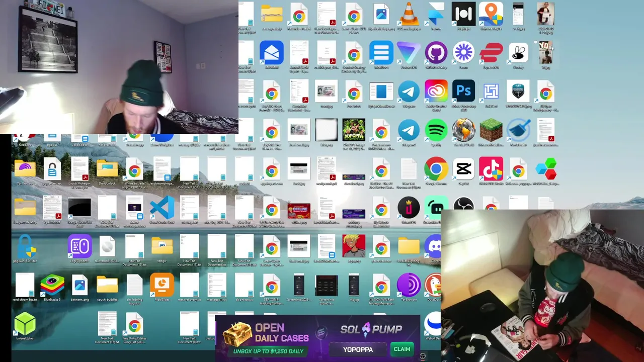Screen dimensions: 644x362
Task: Launch Spotify
Action: (x=436, y=131)
